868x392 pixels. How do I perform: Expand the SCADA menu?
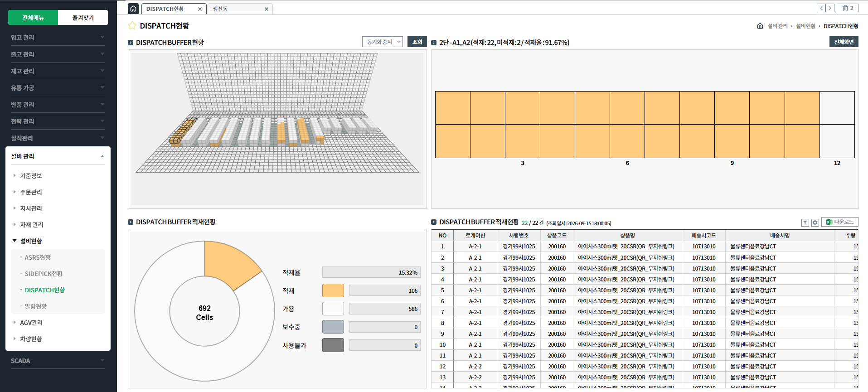tap(58, 361)
